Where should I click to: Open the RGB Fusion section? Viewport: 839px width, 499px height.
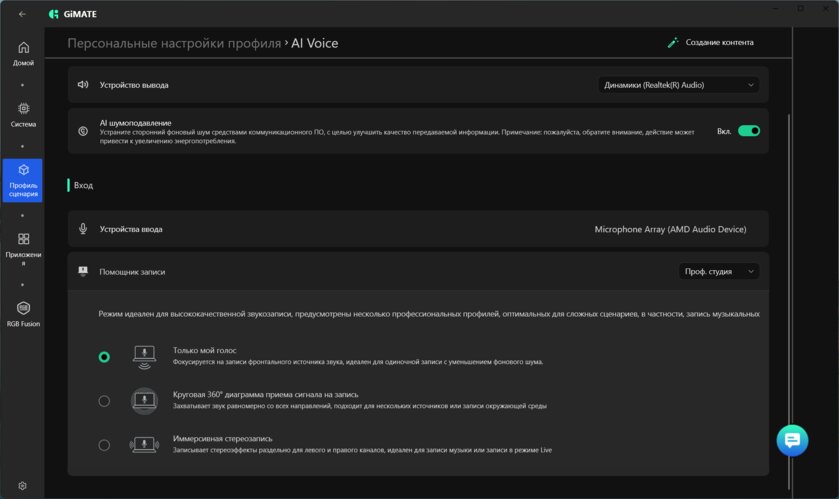point(23,314)
